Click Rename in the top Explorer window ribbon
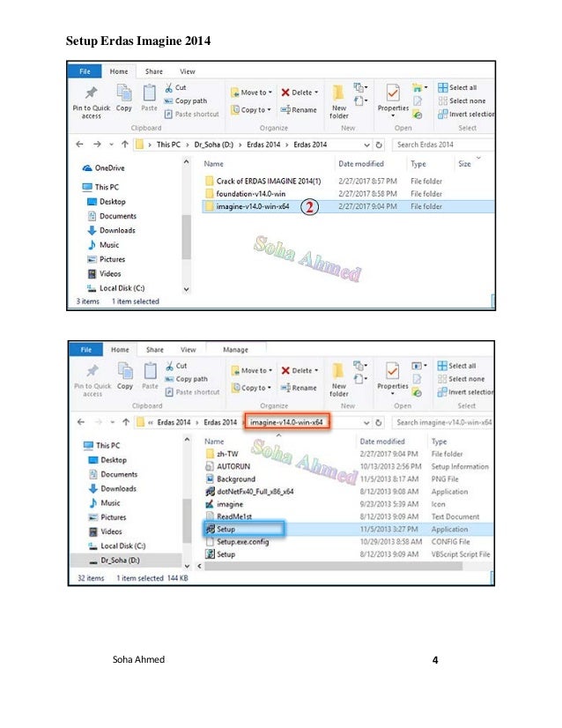 299,110
